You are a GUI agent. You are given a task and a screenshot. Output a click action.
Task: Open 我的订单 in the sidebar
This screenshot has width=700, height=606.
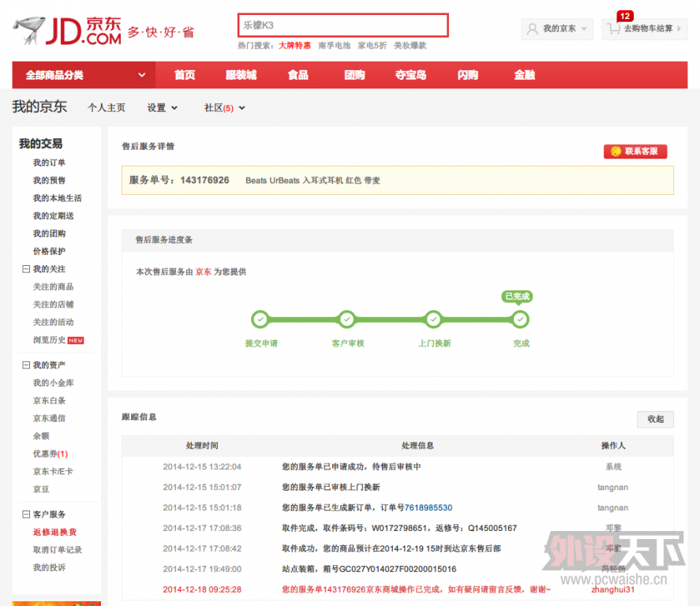click(49, 163)
